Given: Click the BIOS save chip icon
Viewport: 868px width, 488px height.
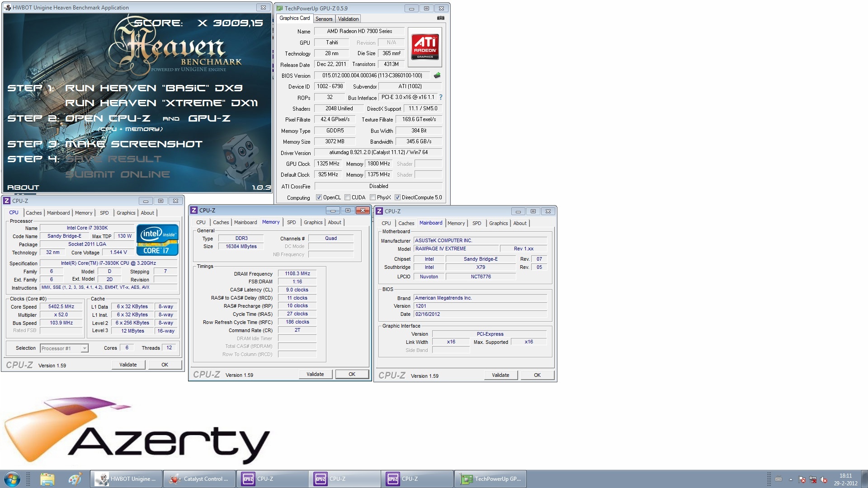Looking at the screenshot, I should [437, 75].
